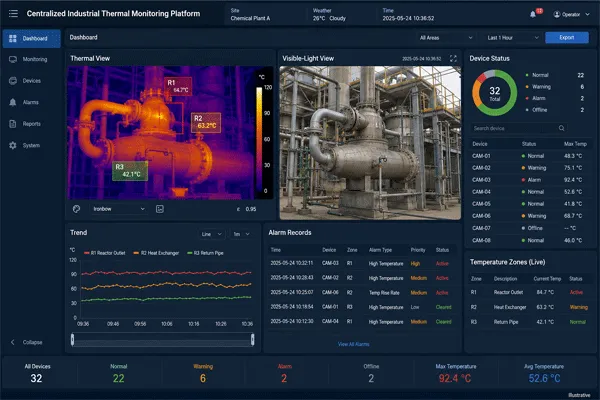
Task: Open the All Areas dropdown
Action: [x=445, y=38]
